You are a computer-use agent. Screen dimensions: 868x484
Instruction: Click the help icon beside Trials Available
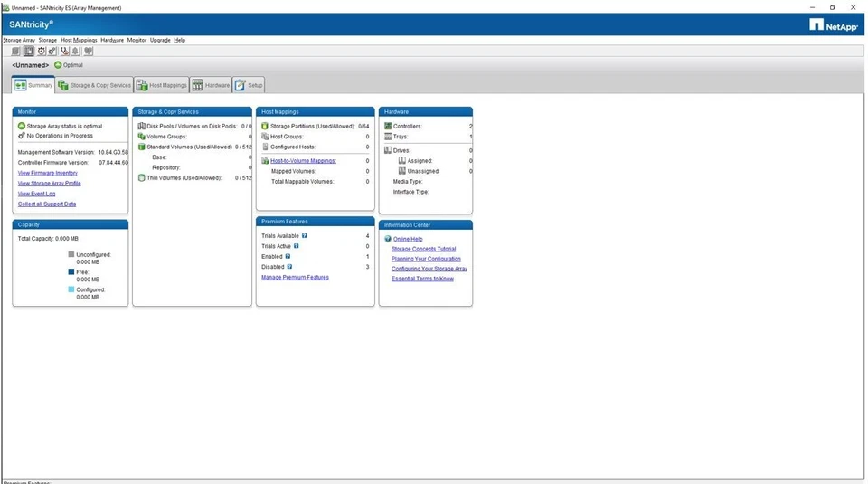coord(305,235)
